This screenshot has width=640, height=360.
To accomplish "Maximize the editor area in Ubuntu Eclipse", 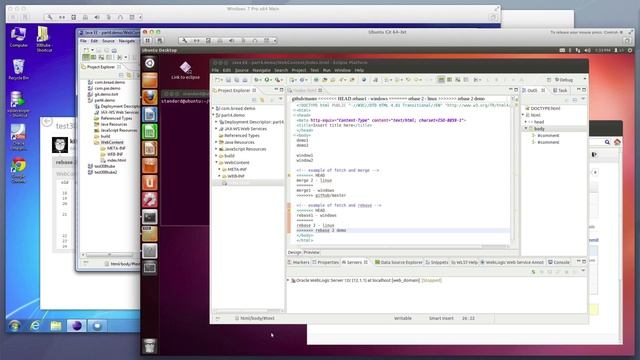I will click(x=516, y=90).
